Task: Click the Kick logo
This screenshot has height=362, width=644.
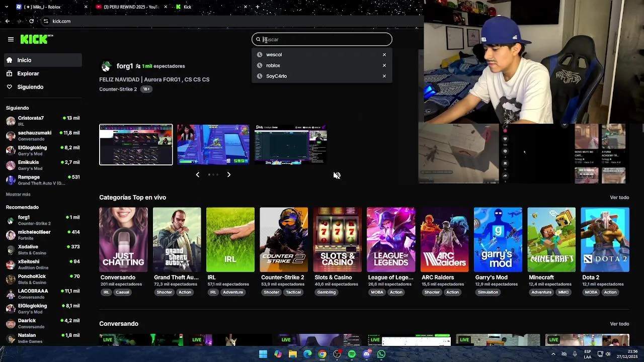Action: tap(36, 39)
